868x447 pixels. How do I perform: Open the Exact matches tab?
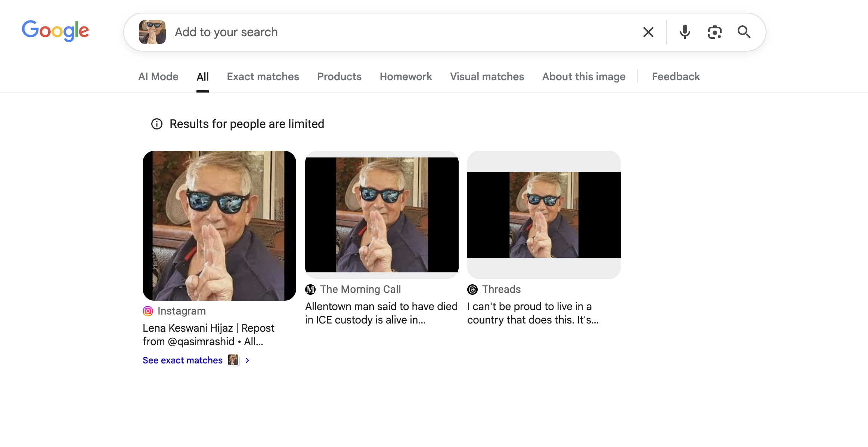click(x=263, y=76)
